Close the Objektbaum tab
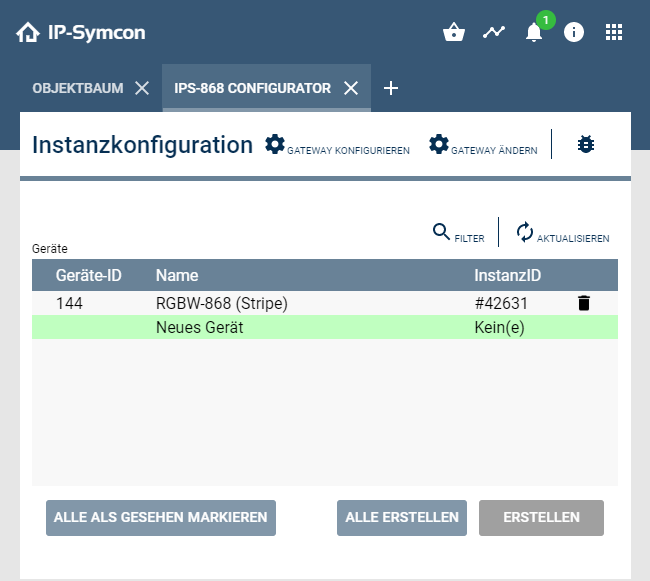The image size is (650, 581). coord(142,88)
